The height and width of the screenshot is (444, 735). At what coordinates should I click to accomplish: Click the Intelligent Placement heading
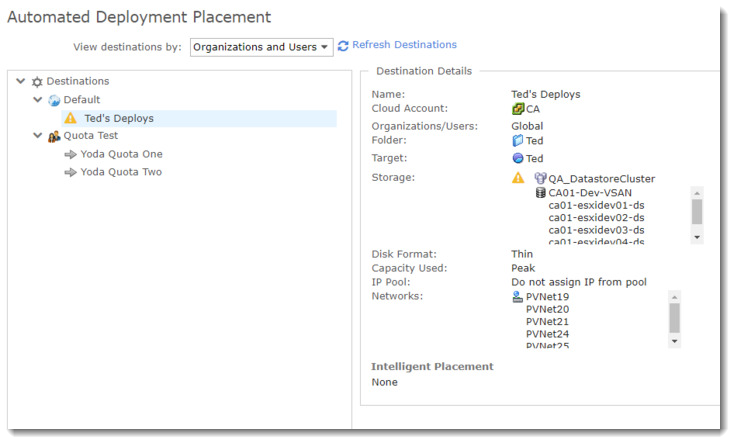click(432, 367)
